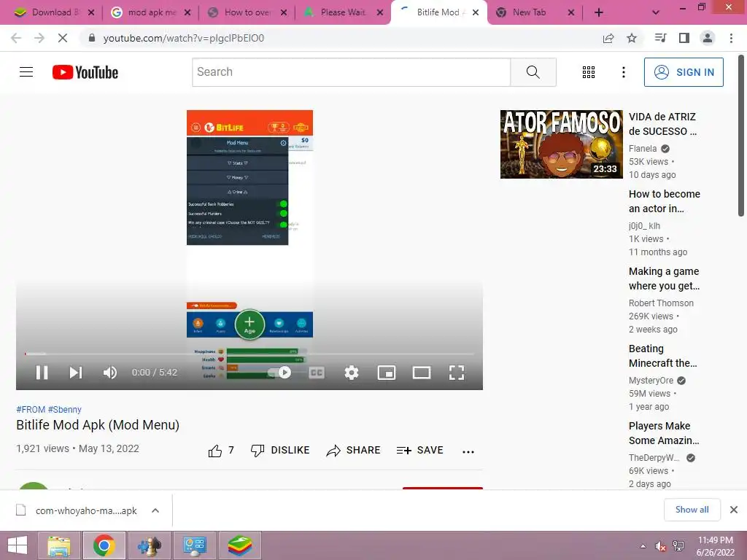Screen dimensions: 747x560
Task: Click the search magnifier button
Action: (533, 72)
